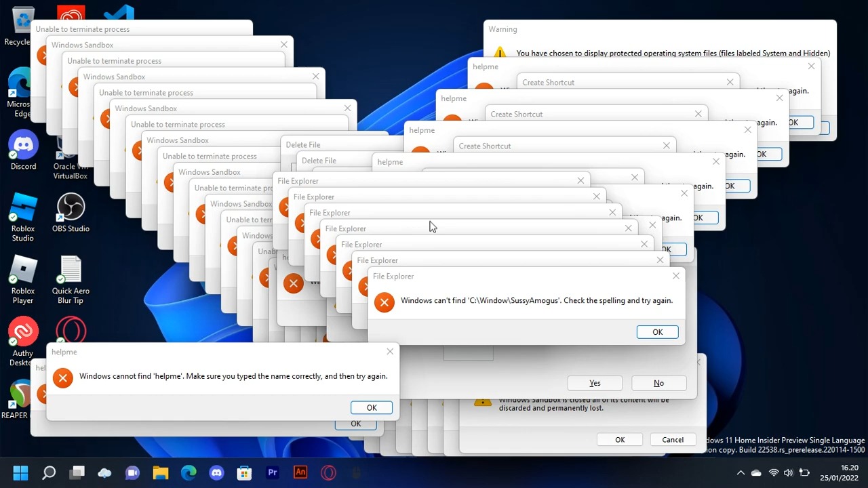Click the "Windows can't find 'C:\Window\SussyAmogus'" message
Screen dimensions: 868x488
tap(537, 300)
